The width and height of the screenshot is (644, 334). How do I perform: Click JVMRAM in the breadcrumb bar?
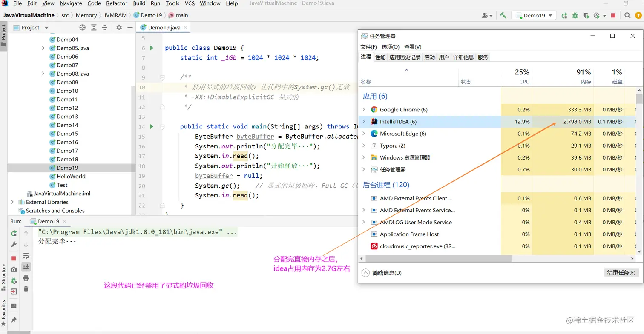(115, 15)
